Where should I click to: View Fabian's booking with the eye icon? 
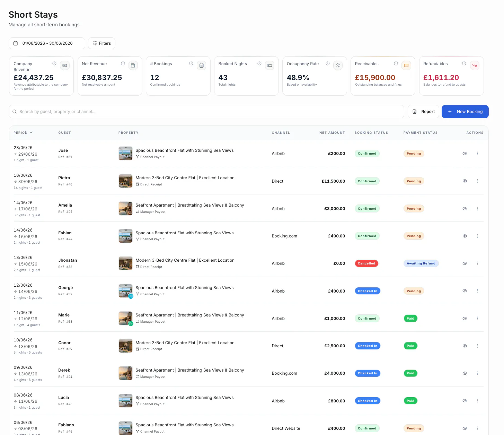(x=465, y=236)
